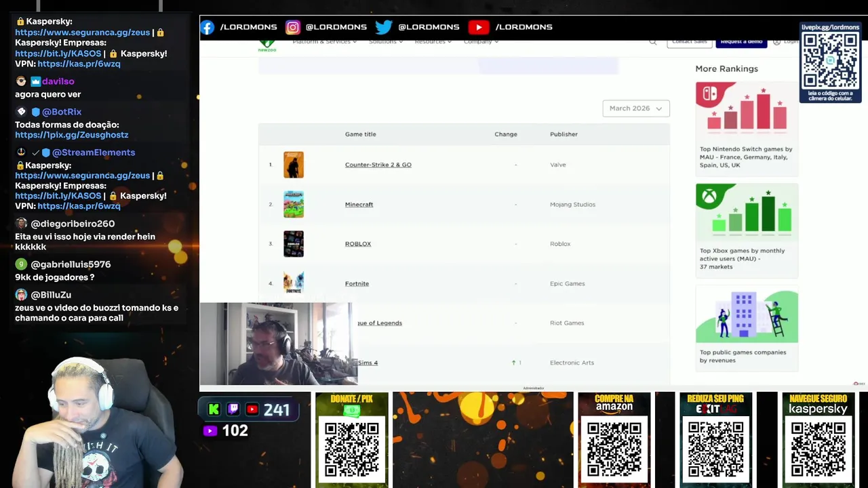This screenshot has height=488, width=868.
Task: Click the Minecraft game thumbnail
Action: (294, 204)
